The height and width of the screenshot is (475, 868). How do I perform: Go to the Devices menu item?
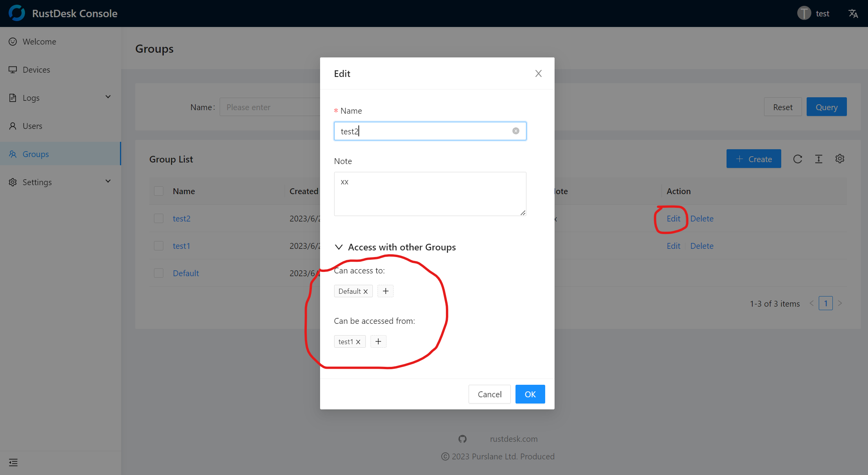pyautogui.click(x=36, y=70)
